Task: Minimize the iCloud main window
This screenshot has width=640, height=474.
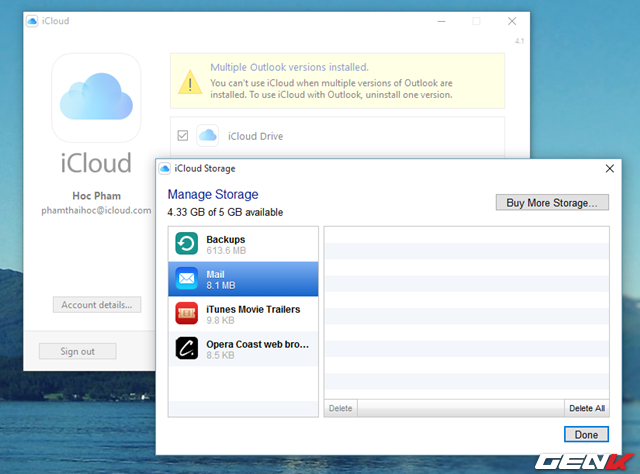Action: tap(438, 20)
